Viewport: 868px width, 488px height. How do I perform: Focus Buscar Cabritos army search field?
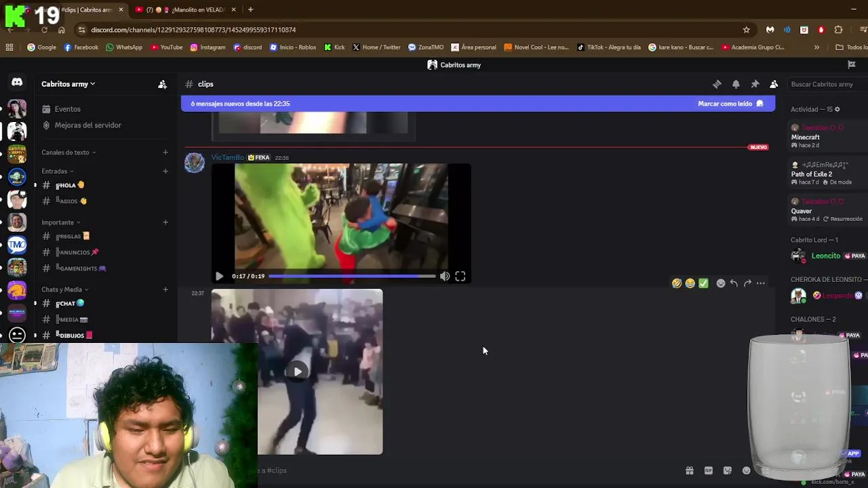pyautogui.click(x=827, y=84)
